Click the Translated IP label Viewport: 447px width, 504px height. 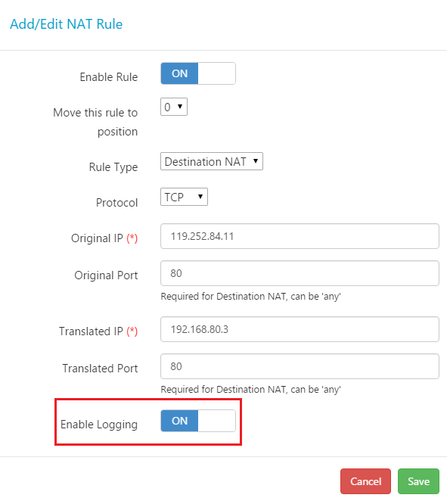[x=98, y=331]
